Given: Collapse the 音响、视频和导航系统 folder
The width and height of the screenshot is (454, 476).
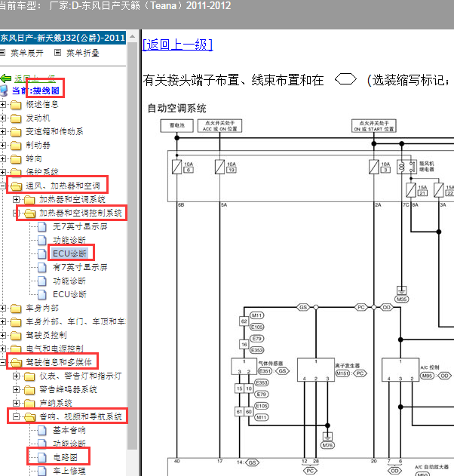Looking at the screenshot, I should click(16, 417).
